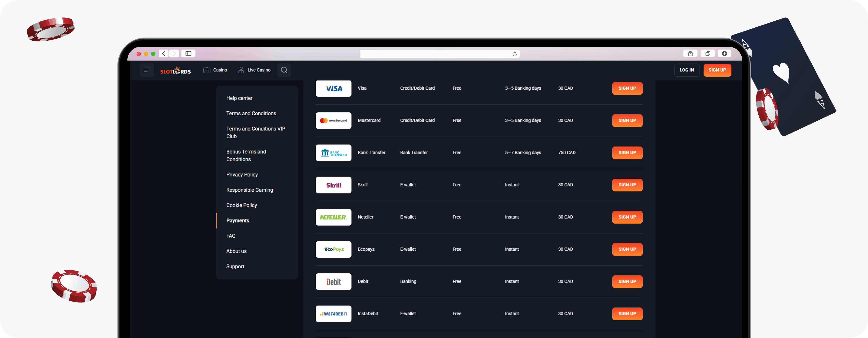Click SIGN UP in the header
This screenshot has width=868, height=338.
717,70
